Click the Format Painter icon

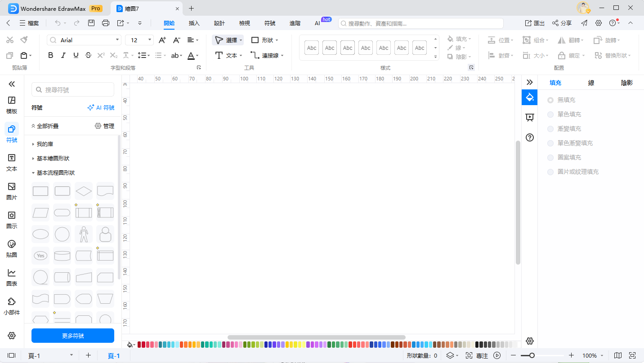click(24, 40)
